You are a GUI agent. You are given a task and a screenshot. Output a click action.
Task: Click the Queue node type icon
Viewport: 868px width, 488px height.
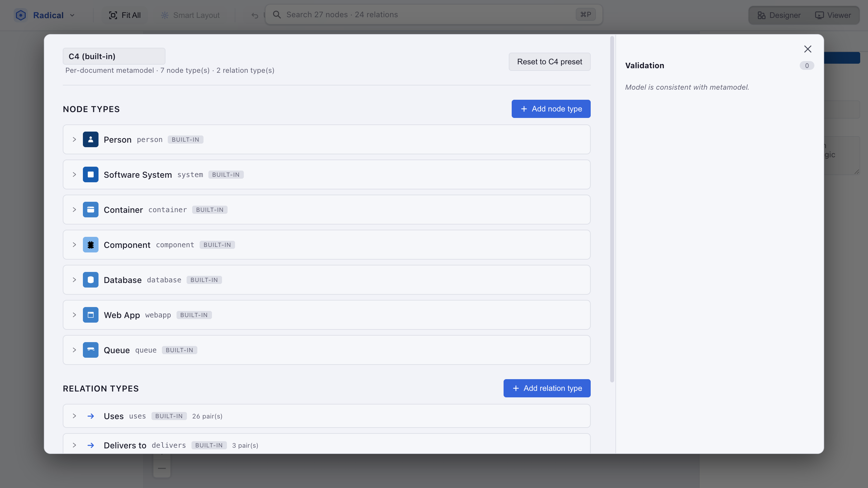tap(91, 350)
